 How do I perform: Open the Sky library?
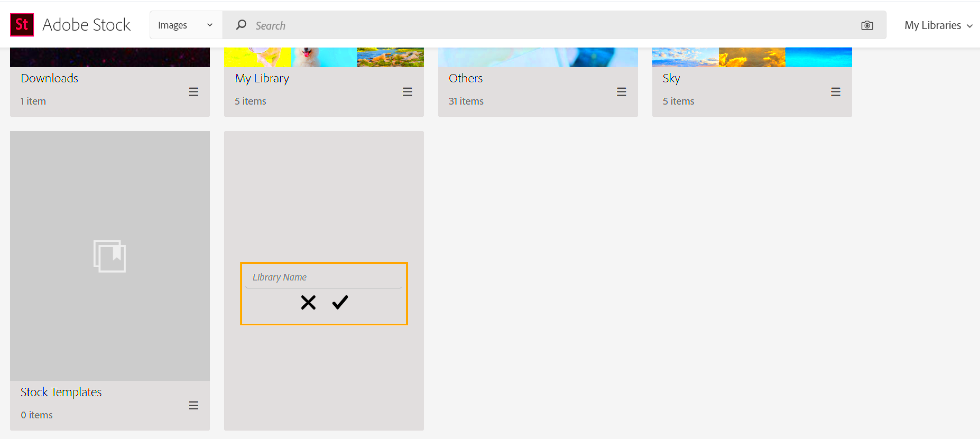click(671, 78)
